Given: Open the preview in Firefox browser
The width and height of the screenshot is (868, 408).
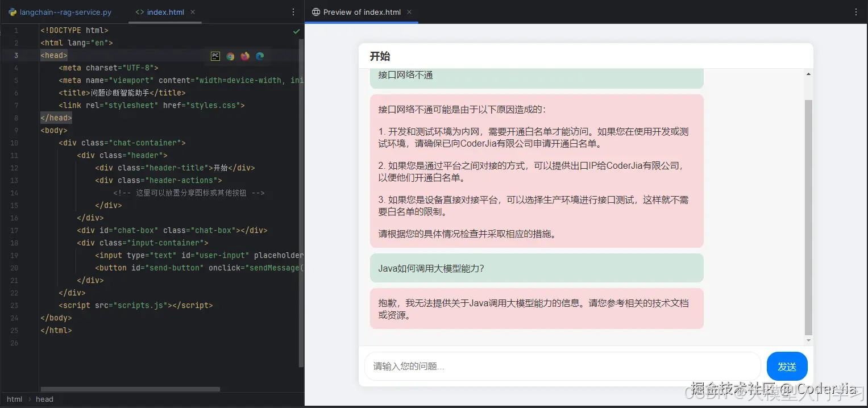Looking at the screenshot, I should click(x=244, y=55).
